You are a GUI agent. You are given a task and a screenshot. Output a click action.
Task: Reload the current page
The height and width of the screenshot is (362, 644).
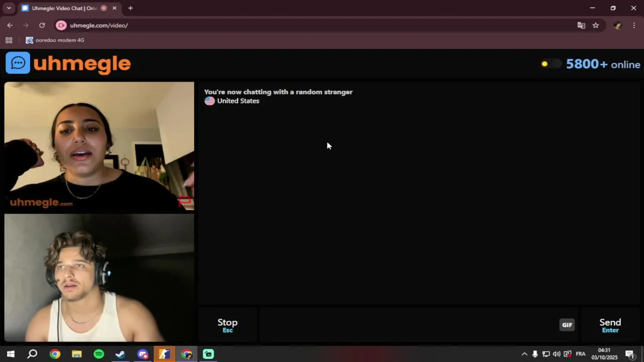tap(42, 25)
